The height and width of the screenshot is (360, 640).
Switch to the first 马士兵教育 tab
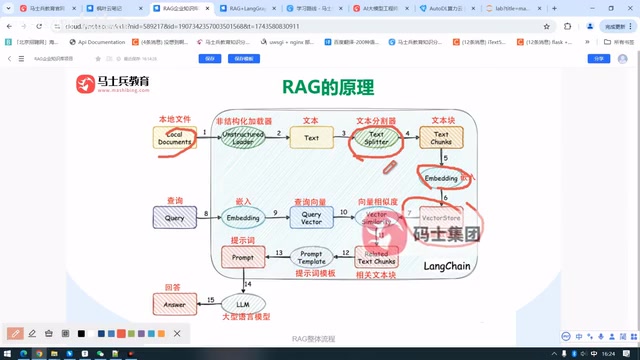click(x=47, y=8)
